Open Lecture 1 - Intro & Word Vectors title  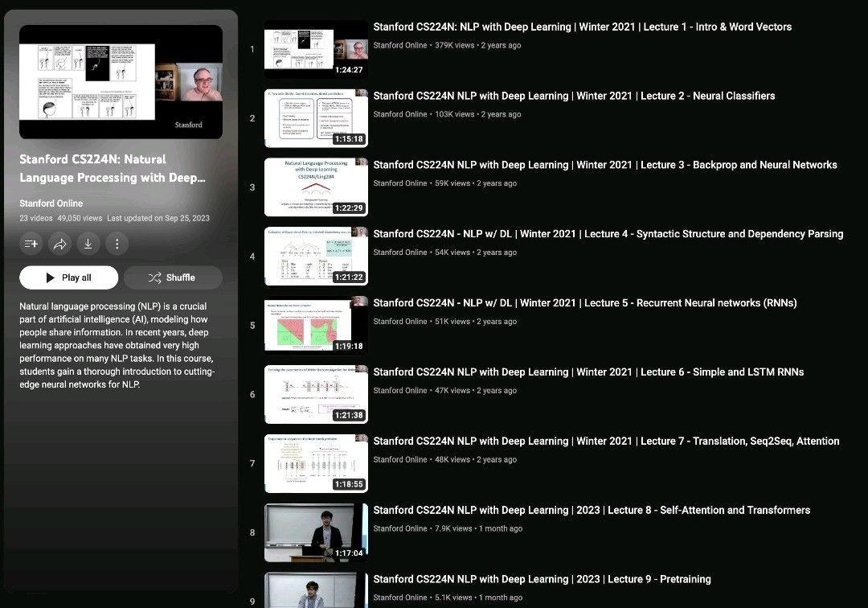(x=583, y=27)
